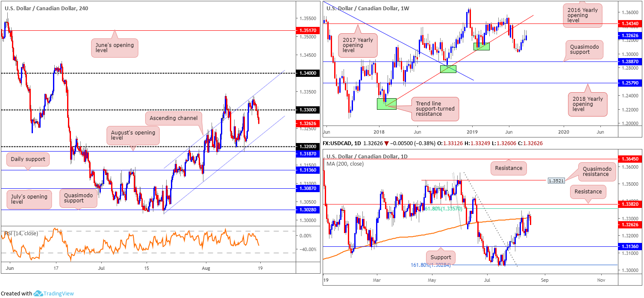Viewport: 644px width, 298px height.
Task: Click the '61.80%(1.33570)' Fibonacci label
Action: (443, 209)
